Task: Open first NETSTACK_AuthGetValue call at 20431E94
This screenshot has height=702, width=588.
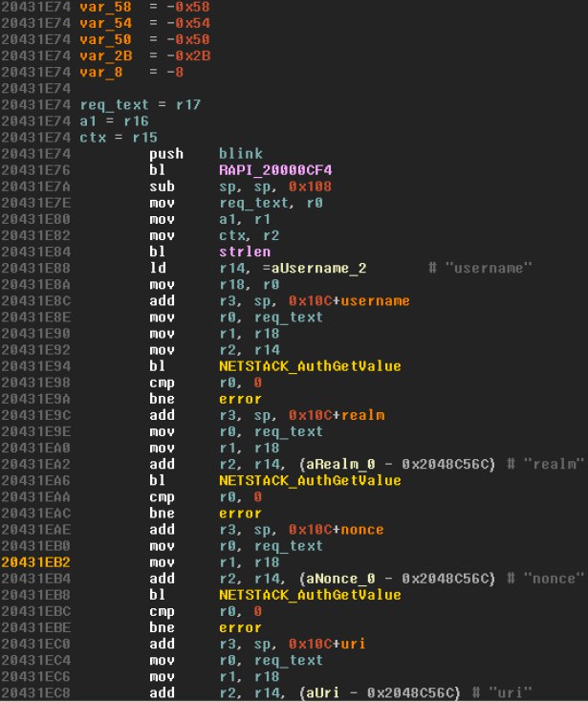Action: pyautogui.click(x=310, y=366)
